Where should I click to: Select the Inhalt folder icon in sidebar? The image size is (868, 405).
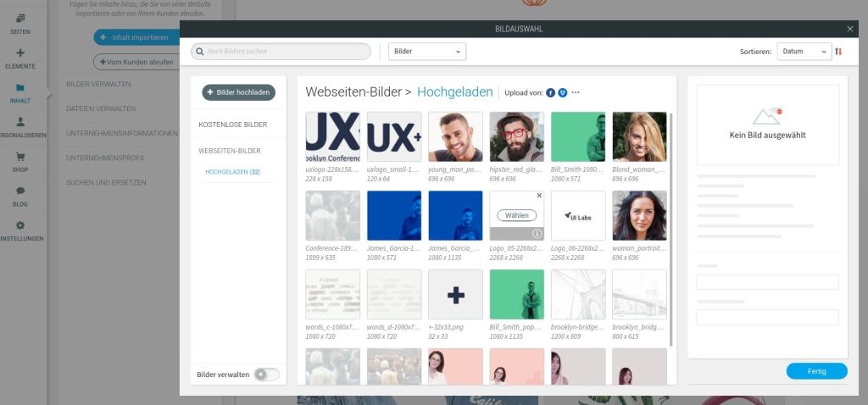coord(20,87)
